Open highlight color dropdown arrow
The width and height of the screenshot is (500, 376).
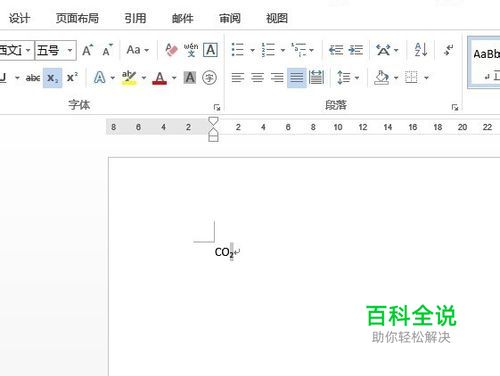(144, 78)
